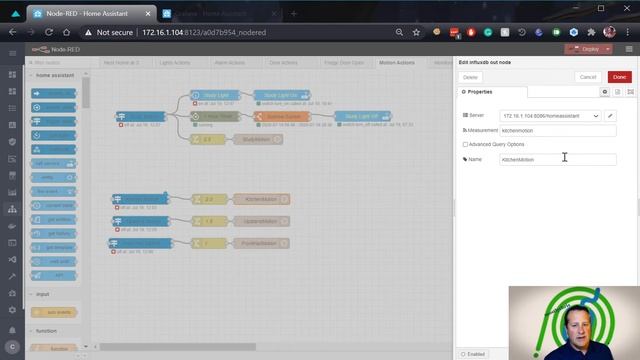Screen dimensions: 640x360
Task: Toggle Home Assistant sidebar hamburger menu
Action: tap(12, 53)
